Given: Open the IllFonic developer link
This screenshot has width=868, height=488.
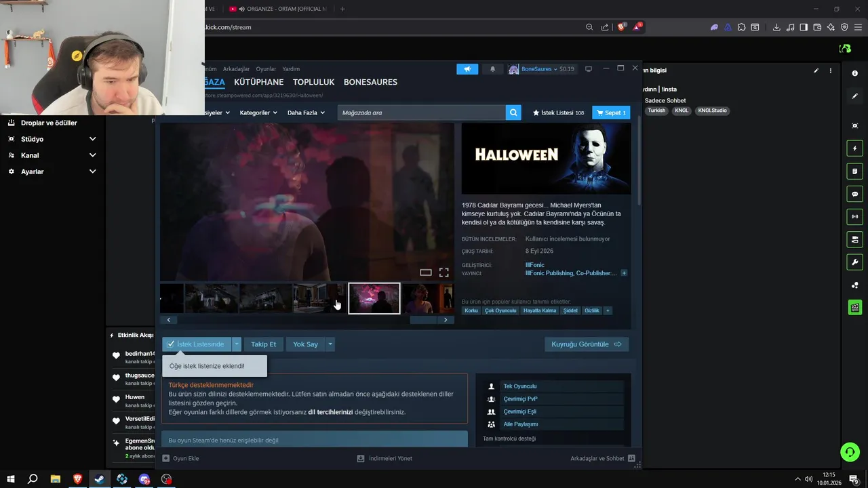Looking at the screenshot, I should point(535,265).
